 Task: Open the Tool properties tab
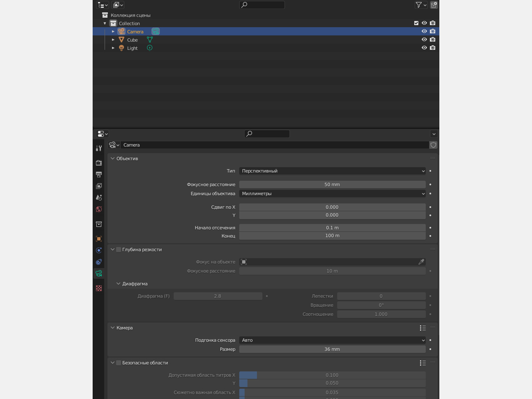[99, 148]
